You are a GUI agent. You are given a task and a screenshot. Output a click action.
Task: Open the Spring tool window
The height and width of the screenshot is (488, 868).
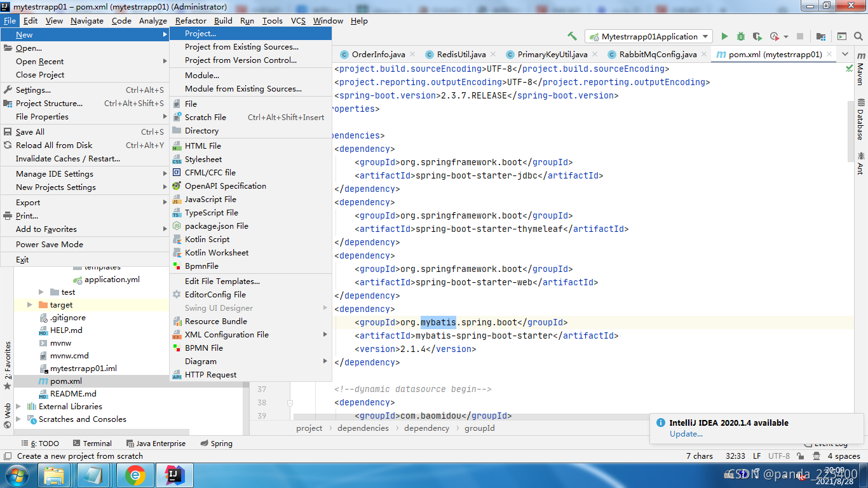pyautogui.click(x=217, y=444)
